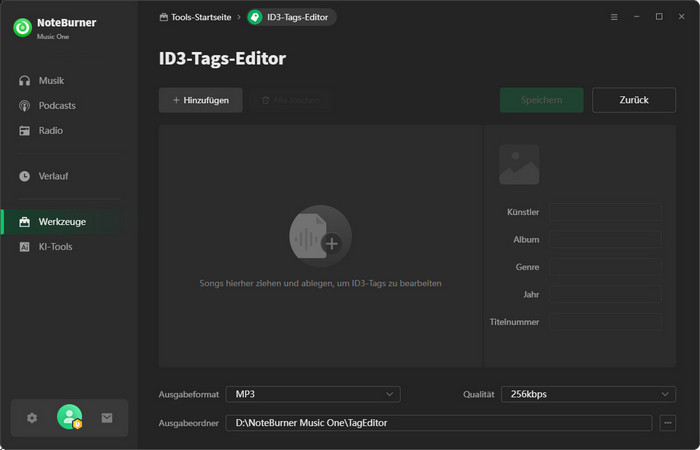700x450 pixels.
Task: Navigate to Tools-Startseite breadcrumb
Action: [x=195, y=17]
